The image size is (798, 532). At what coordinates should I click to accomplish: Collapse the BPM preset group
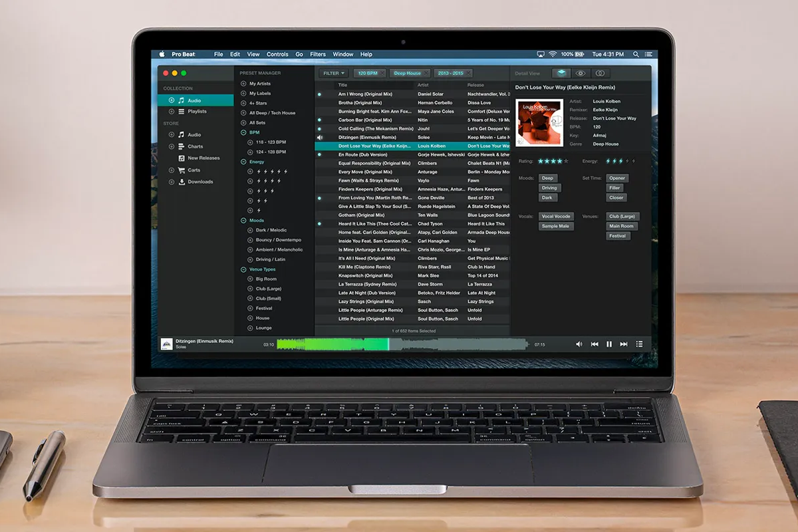[243, 132]
